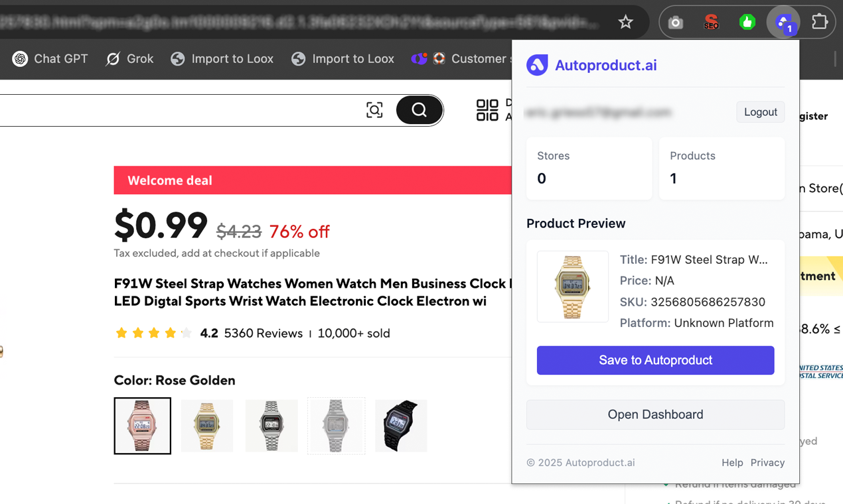
Task: Click the 5360 Reviews link
Action: tap(263, 334)
